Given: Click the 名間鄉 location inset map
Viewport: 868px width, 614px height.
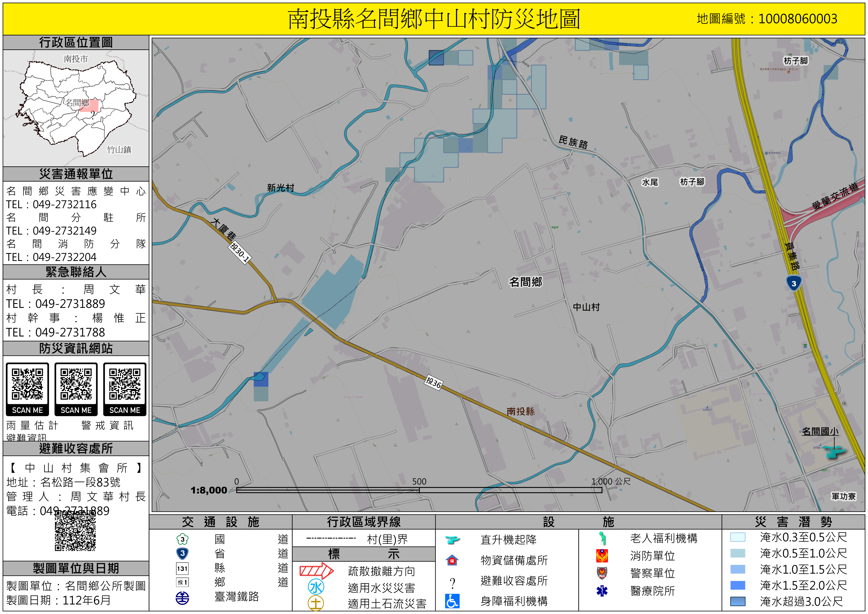Looking at the screenshot, I should pyautogui.click(x=76, y=108).
